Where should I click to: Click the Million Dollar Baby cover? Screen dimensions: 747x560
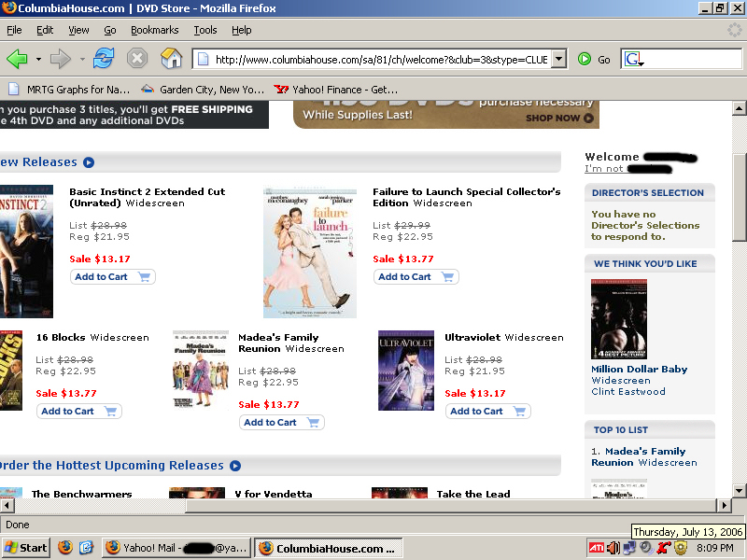[x=619, y=319]
